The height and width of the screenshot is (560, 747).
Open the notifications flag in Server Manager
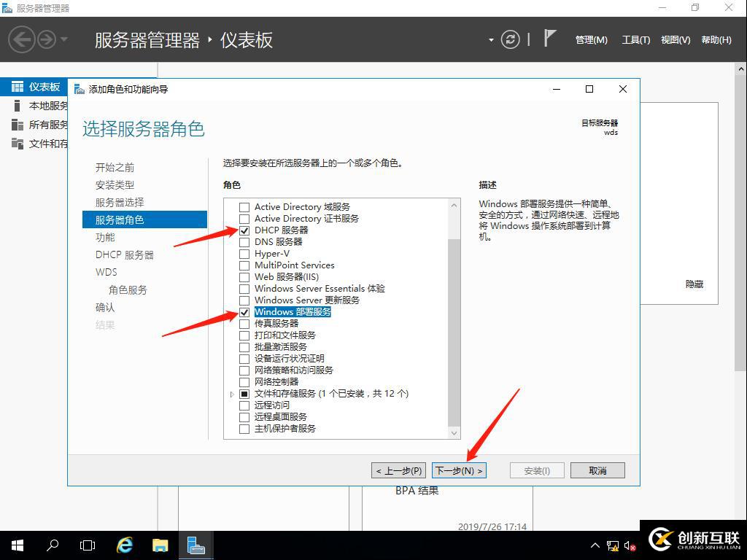(549, 38)
